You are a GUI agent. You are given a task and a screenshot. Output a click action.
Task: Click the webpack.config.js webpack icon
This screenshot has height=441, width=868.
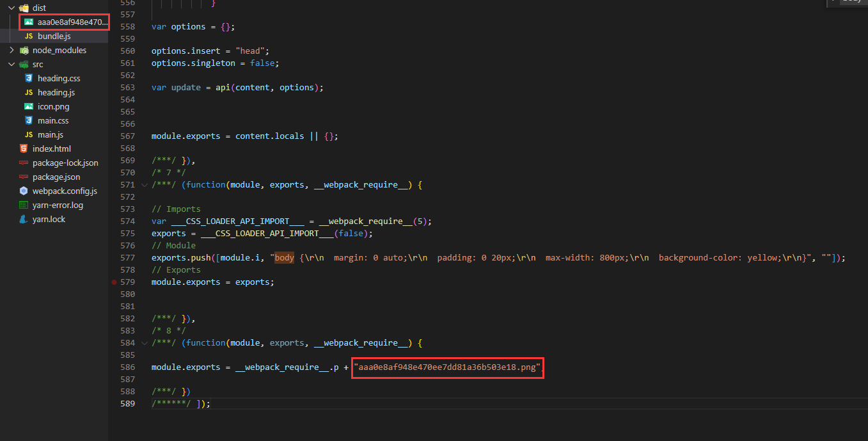coord(24,191)
